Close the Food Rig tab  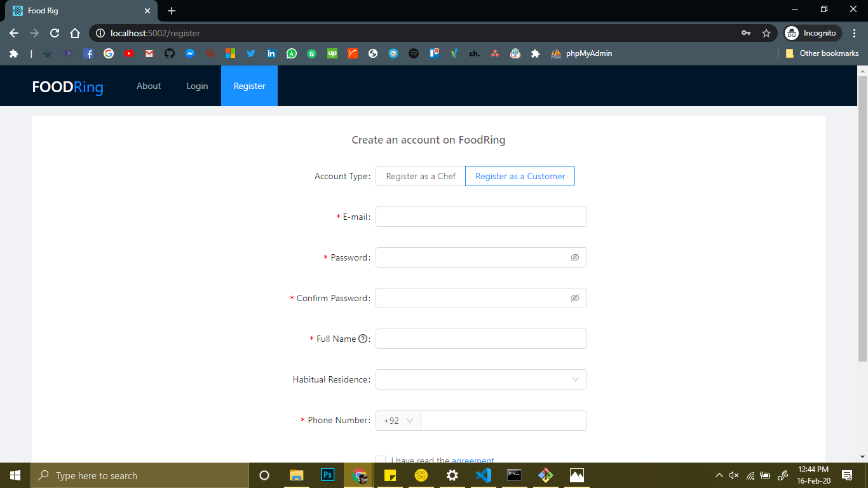coord(147,11)
